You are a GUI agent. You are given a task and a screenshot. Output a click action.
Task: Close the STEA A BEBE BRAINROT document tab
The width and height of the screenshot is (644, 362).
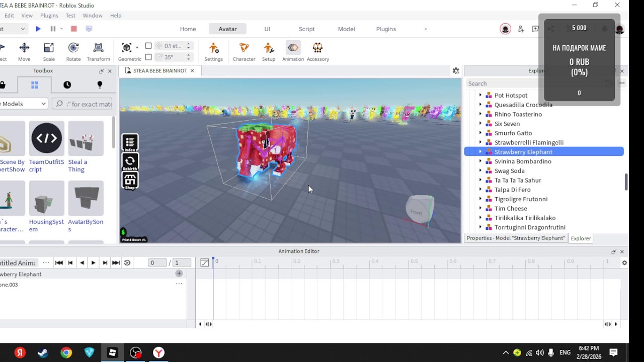coord(192,71)
